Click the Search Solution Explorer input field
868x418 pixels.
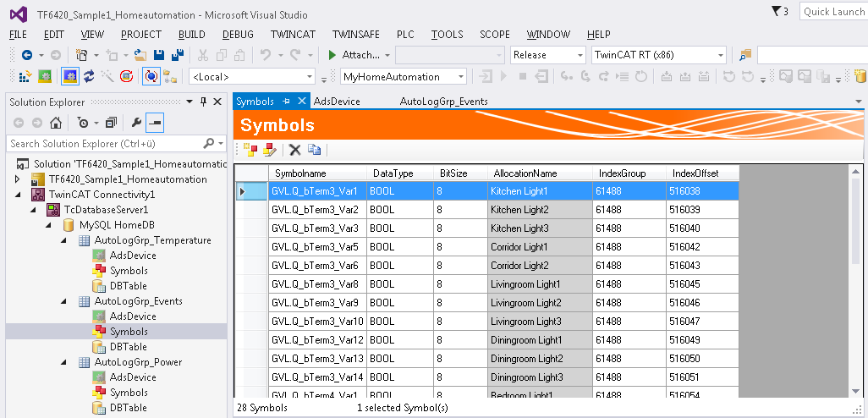tap(105, 143)
